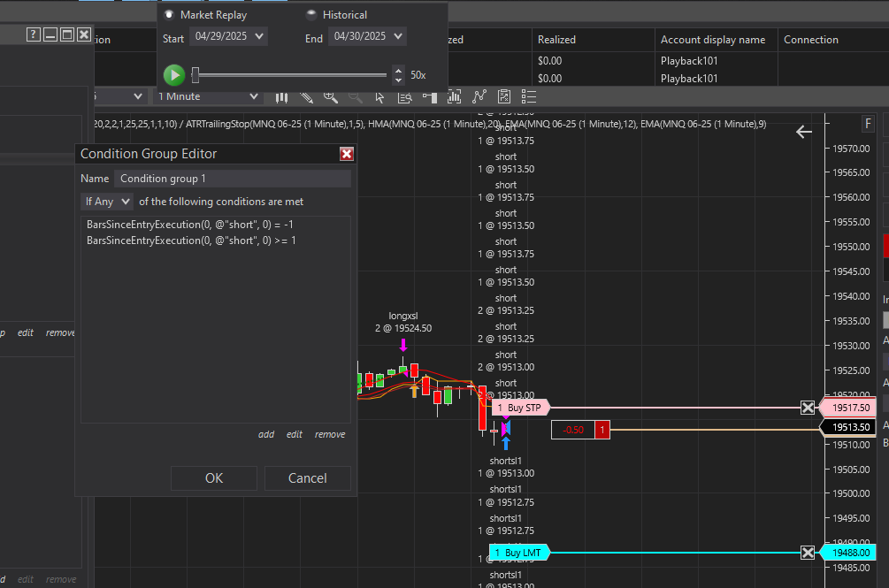Click the red position quantity box 1

[x=602, y=430]
